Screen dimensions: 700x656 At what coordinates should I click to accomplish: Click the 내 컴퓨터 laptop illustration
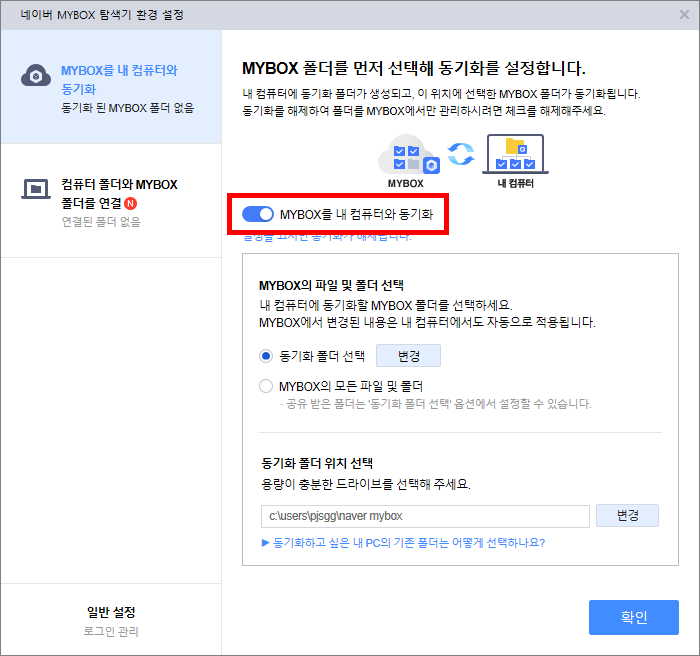[x=515, y=154]
